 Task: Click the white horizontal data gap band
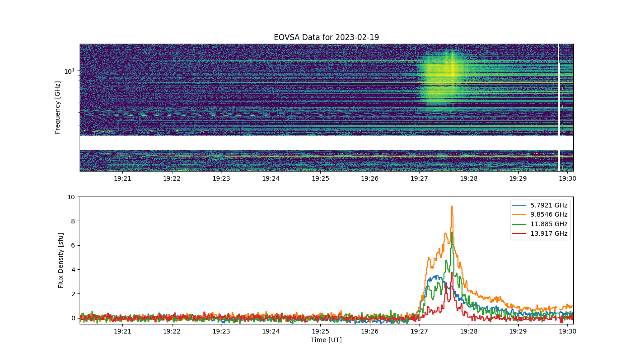(326, 142)
